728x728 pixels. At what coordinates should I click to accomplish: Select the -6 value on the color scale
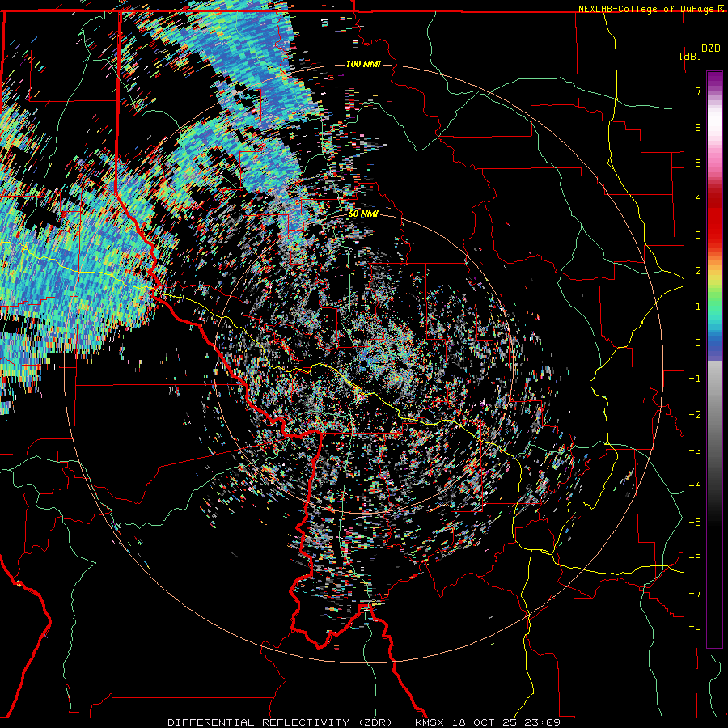click(x=695, y=558)
